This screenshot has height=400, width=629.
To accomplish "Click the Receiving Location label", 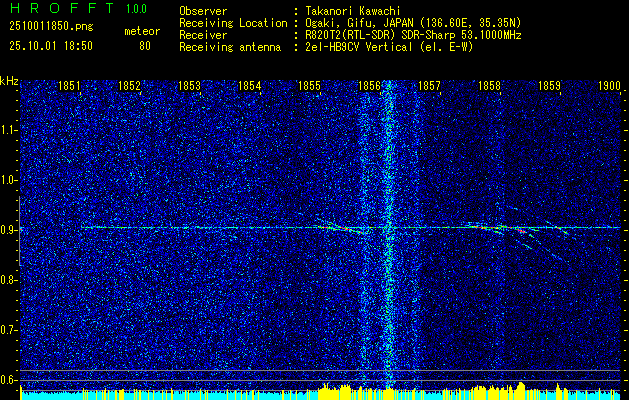I will pos(233,23).
